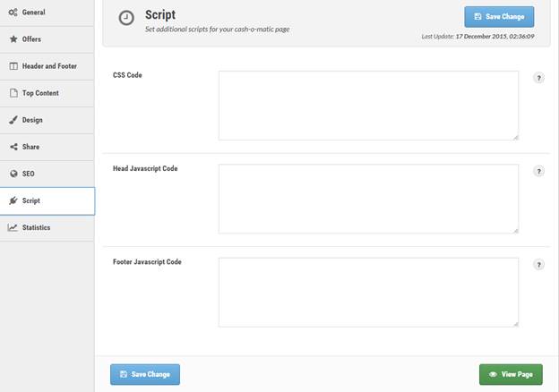Click the Top Content page icon
The image size is (559, 392).
click(13, 93)
